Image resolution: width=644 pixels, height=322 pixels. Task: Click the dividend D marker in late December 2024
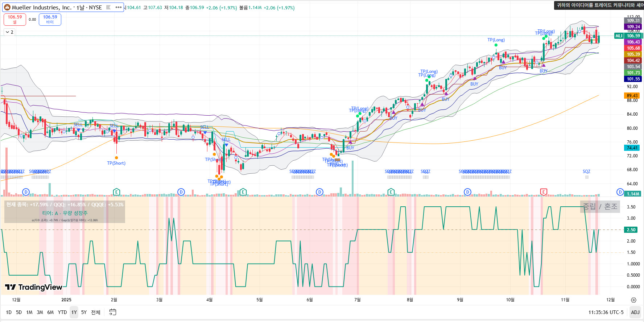point(26,192)
